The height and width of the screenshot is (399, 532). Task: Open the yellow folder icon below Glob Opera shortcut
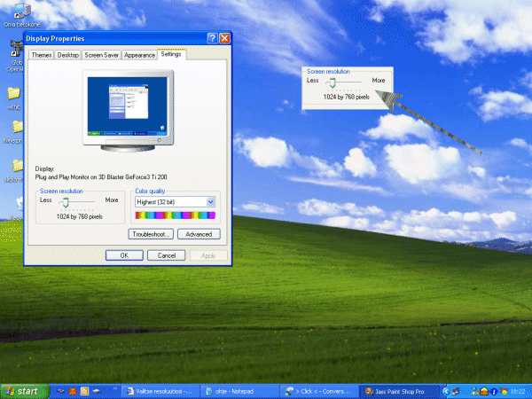14,93
